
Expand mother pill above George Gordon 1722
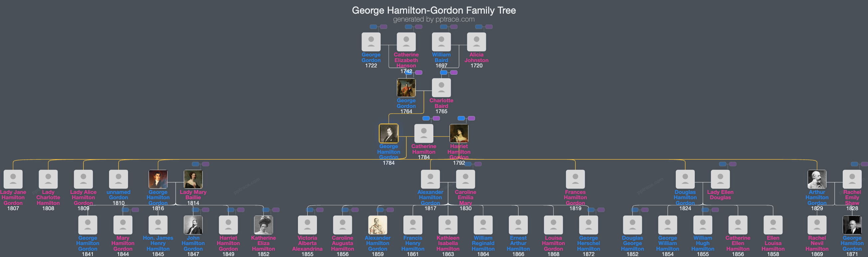383,27
